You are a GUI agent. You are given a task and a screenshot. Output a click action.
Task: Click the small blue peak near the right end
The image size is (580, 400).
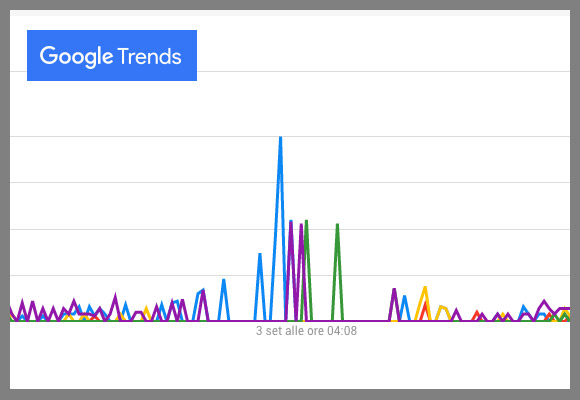point(523,307)
